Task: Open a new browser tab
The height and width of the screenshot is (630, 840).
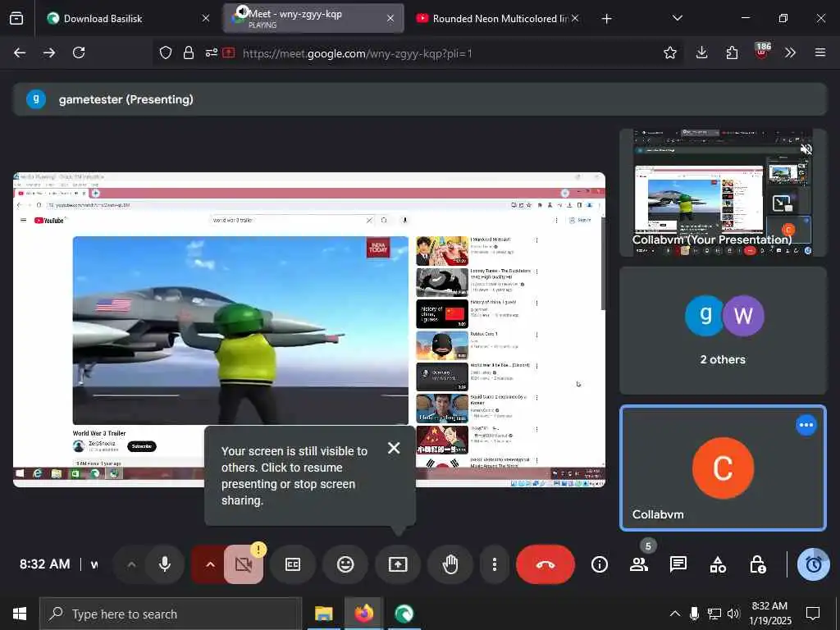Action: tap(606, 19)
